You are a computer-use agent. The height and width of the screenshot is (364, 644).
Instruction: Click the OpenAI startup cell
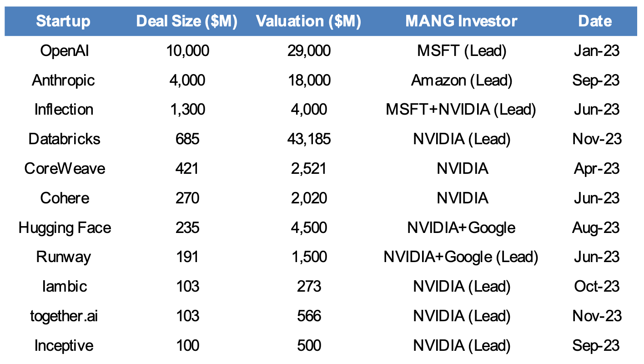click(x=64, y=51)
